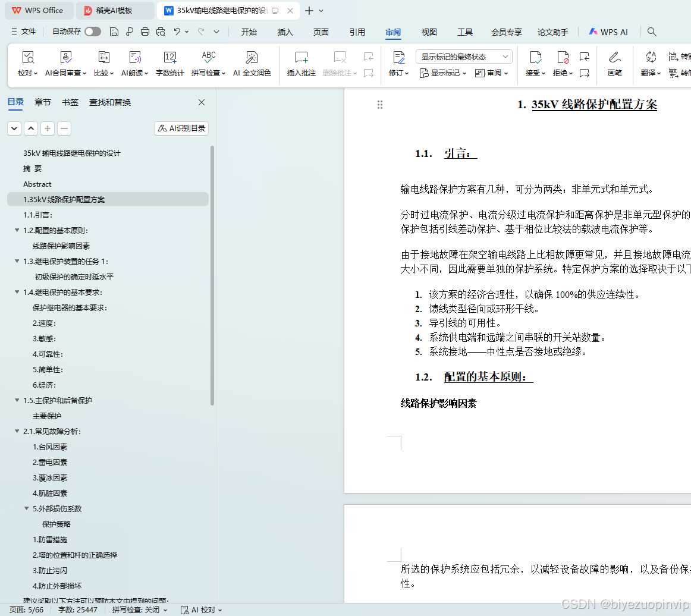Collapse the 1.2.配置的基本原则 outline node
This screenshot has width=691, height=616.
[x=17, y=230]
